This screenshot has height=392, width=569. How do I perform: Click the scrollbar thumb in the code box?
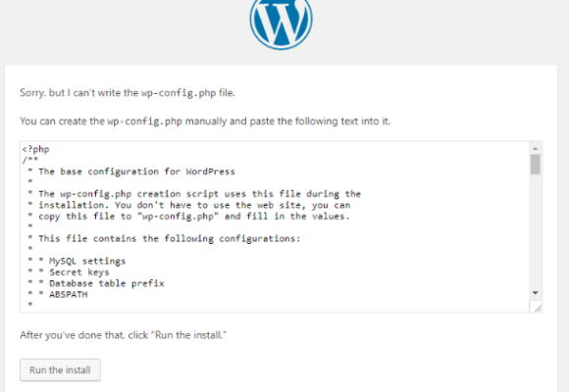536,165
